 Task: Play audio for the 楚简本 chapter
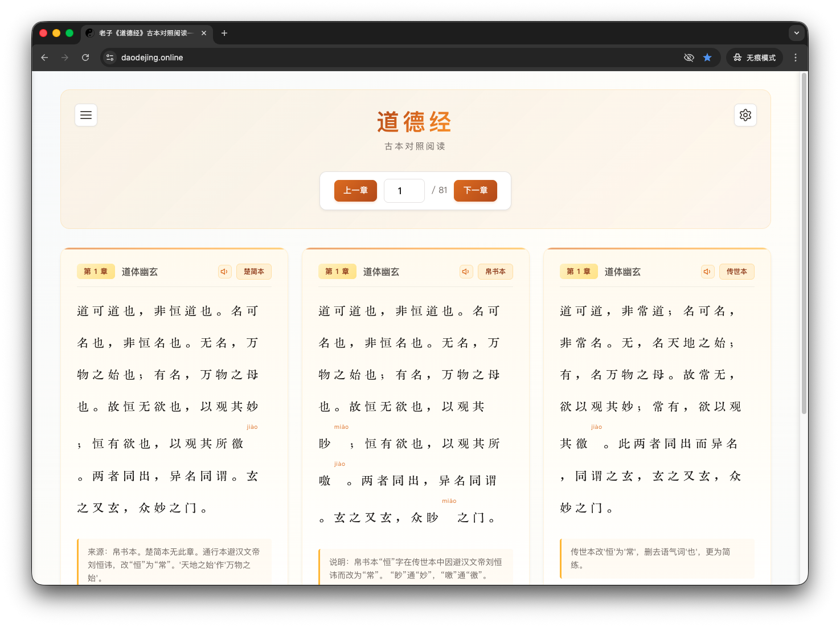pyautogui.click(x=224, y=272)
